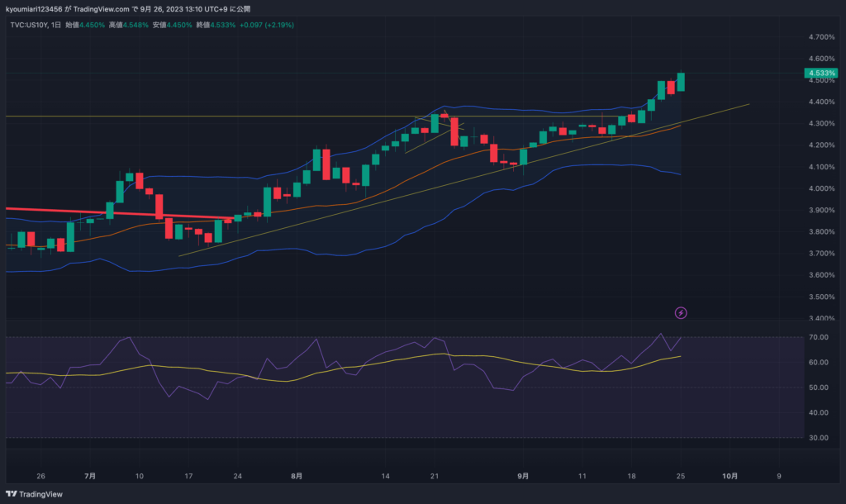Click the 14 date axis label
Screen dimensions: 846x504
(x=385, y=476)
